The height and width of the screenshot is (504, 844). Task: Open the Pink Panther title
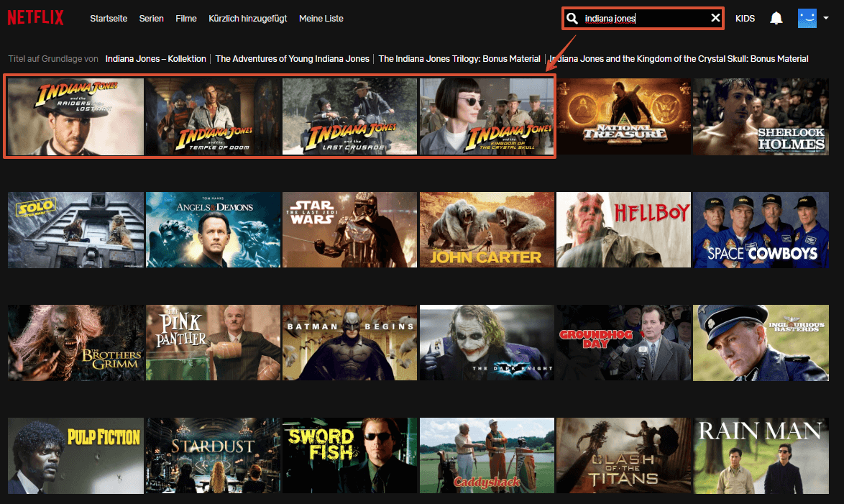pos(213,343)
